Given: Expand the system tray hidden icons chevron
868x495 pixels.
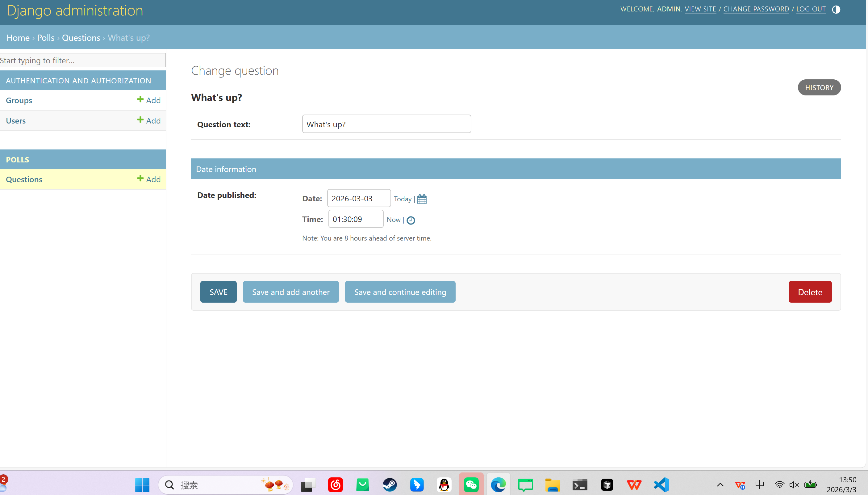Looking at the screenshot, I should [720, 485].
